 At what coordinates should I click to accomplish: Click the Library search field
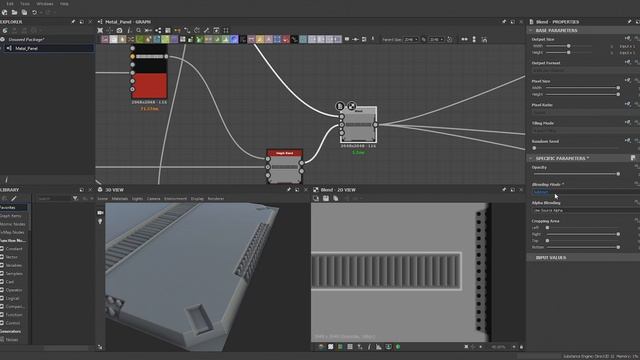point(53,199)
